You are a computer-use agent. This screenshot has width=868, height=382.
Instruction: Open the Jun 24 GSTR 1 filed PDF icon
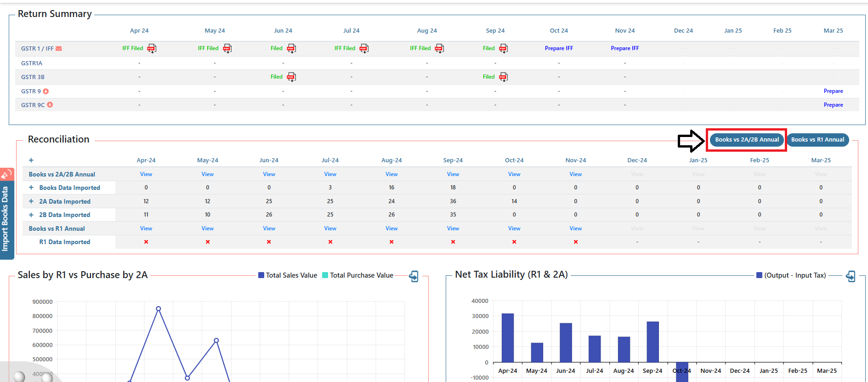[291, 48]
